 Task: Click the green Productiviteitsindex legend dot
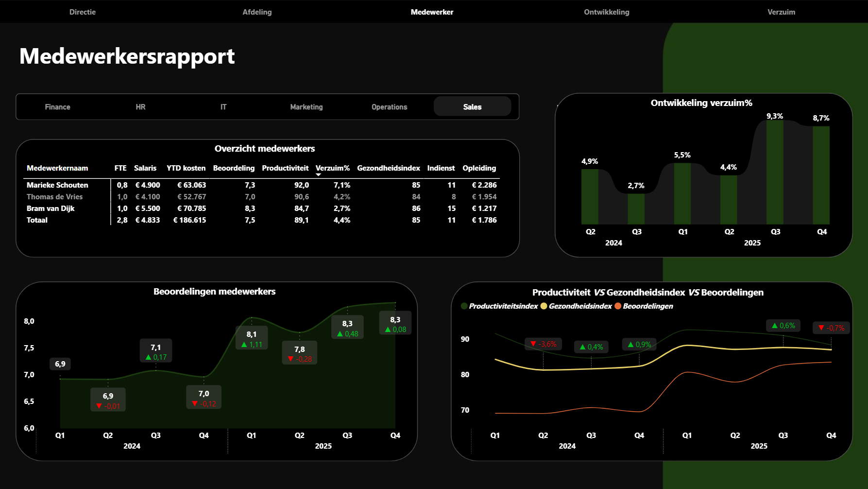[x=464, y=306]
